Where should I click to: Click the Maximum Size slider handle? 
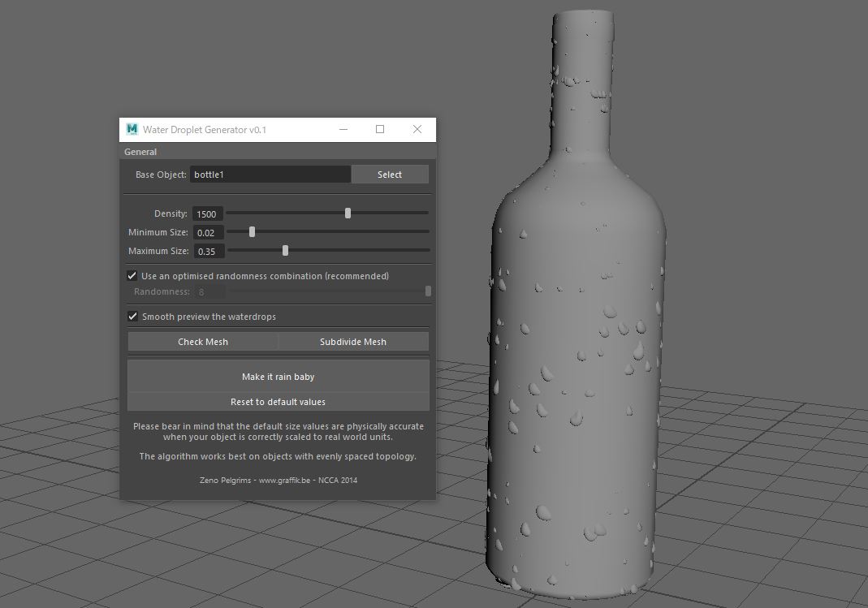coord(284,250)
